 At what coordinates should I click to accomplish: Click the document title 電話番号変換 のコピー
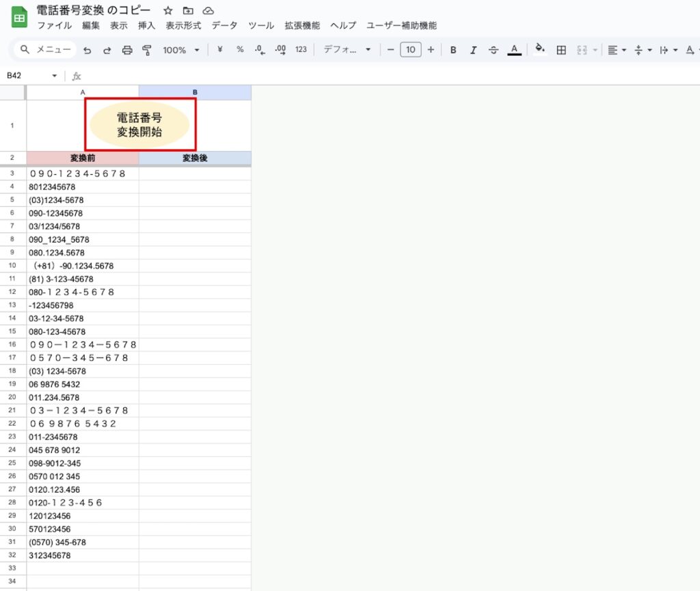pyautogui.click(x=93, y=10)
